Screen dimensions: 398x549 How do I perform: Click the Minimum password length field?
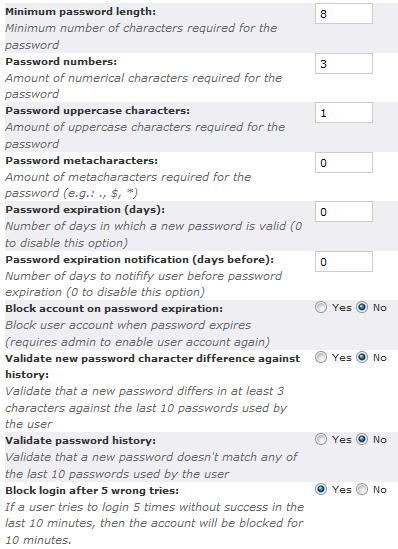click(344, 14)
